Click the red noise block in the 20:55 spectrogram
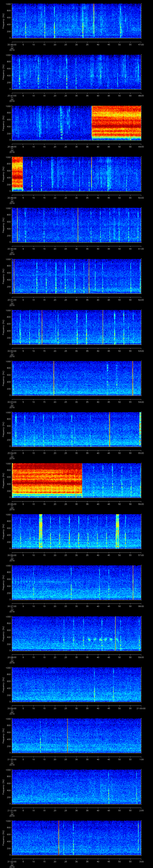Viewport: 153px width, 868px height. [47, 479]
